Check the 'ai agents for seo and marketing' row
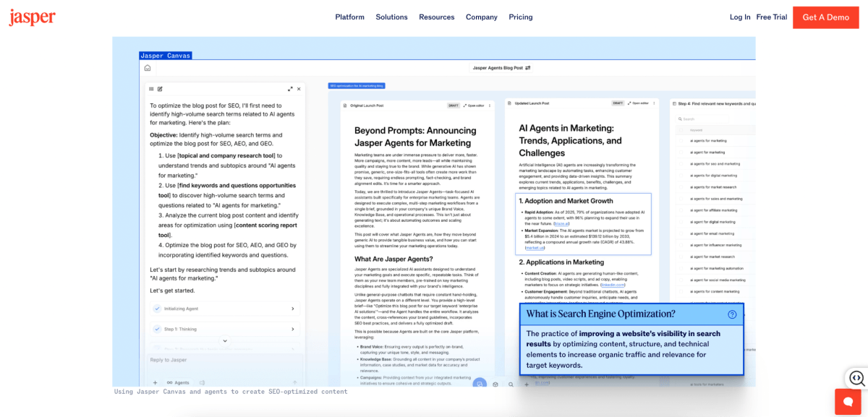The width and height of the screenshot is (868, 417). pyautogui.click(x=681, y=163)
